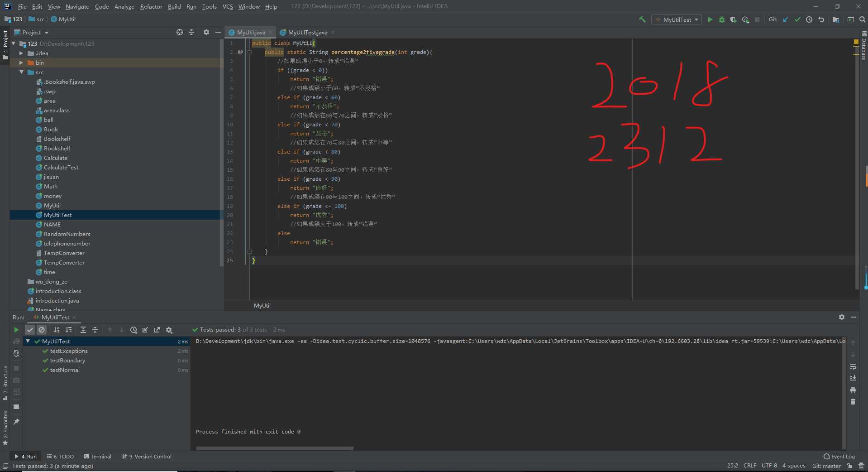868x472 pixels.
Task: Import test results icon
Action: 145,330
